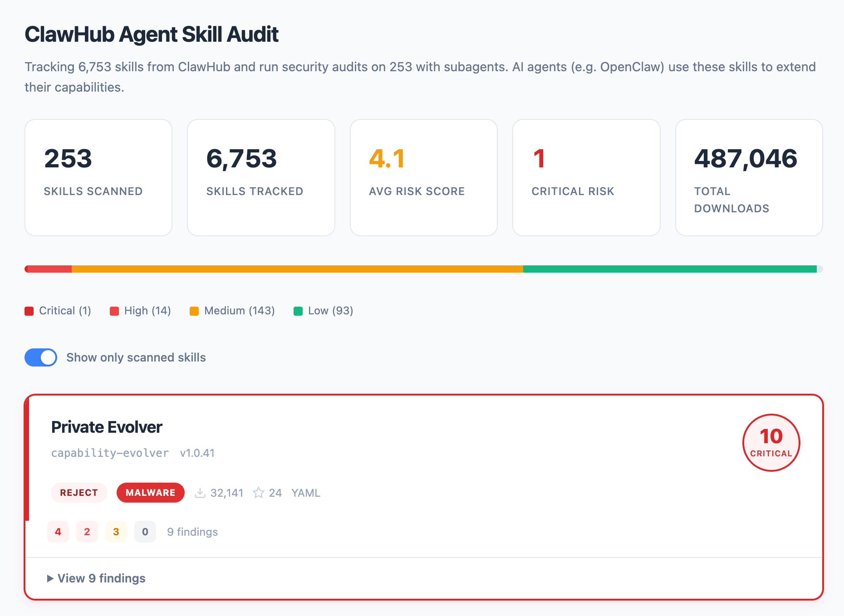
Task: Disable the "Show only scanned skills" toggle
Action: [40, 357]
